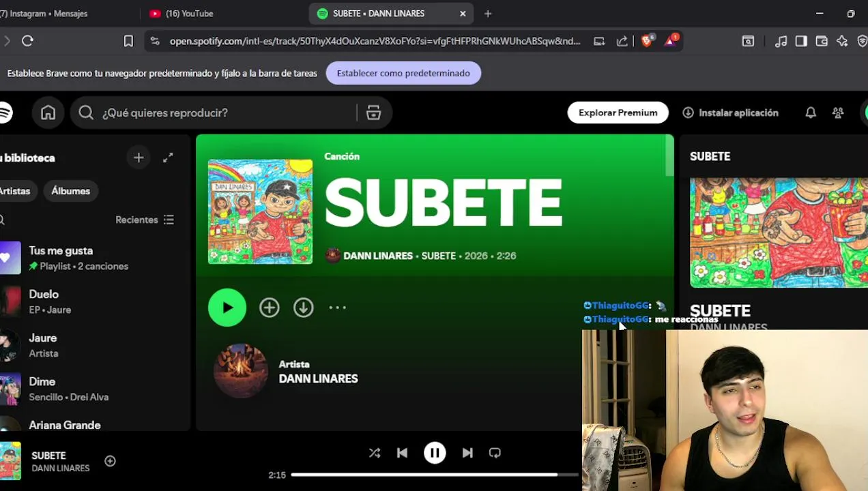The image size is (868, 491).
Task: Click DANN LINARES campfire avatar image
Action: point(241,371)
